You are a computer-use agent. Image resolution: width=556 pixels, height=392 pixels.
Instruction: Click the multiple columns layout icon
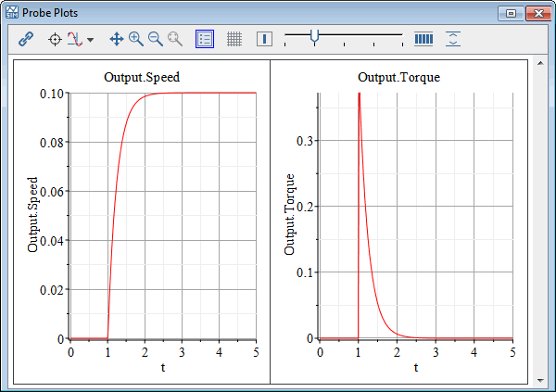pyautogui.click(x=423, y=39)
